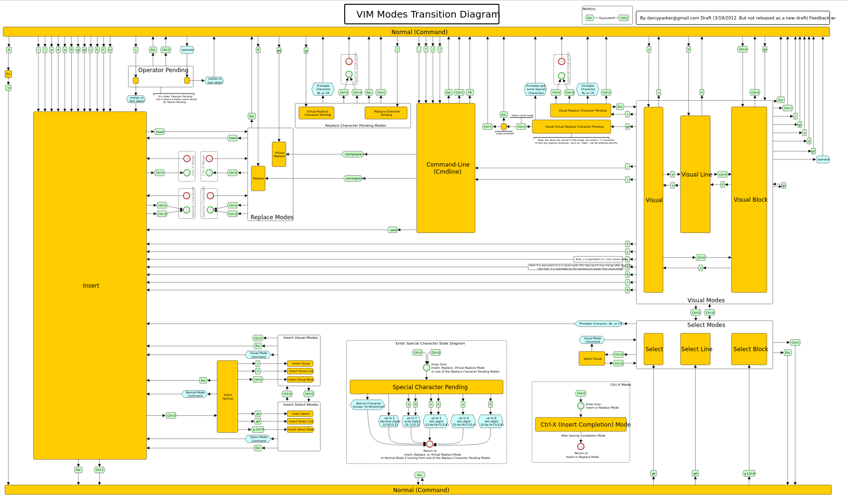The image size is (848, 504).
Task: Click the Operator Pending box heading
Action: (x=163, y=70)
